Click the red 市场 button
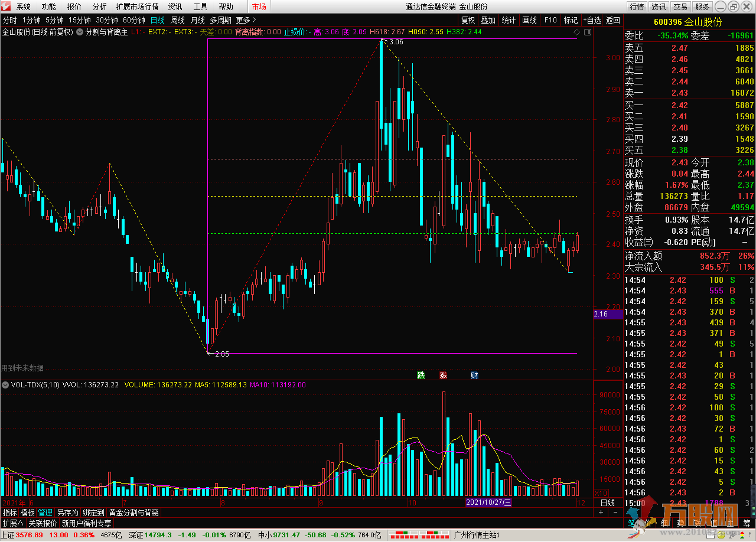The image size is (756, 542). pos(259,6)
